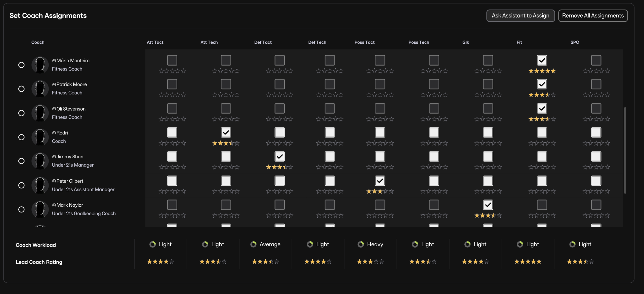Click the vertical scrollbar of the coach list
Screen dimensions: 644x294
point(625,151)
